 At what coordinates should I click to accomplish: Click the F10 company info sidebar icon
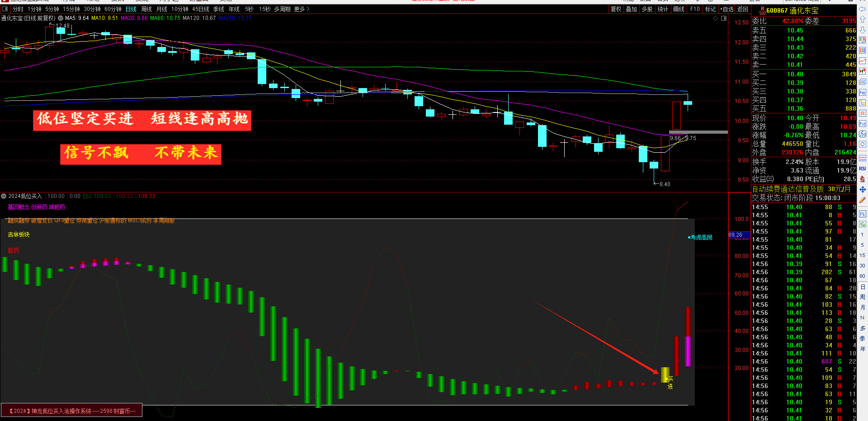coord(863,93)
